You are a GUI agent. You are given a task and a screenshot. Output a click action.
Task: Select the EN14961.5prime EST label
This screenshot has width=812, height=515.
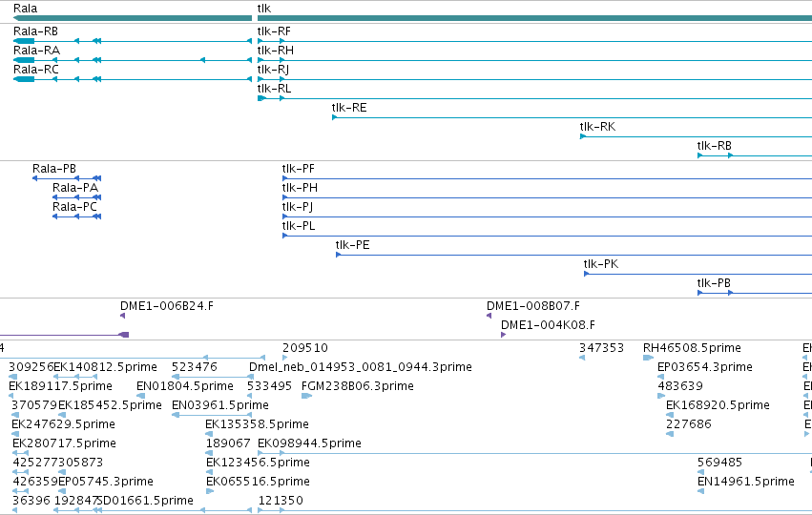point(746,483)
